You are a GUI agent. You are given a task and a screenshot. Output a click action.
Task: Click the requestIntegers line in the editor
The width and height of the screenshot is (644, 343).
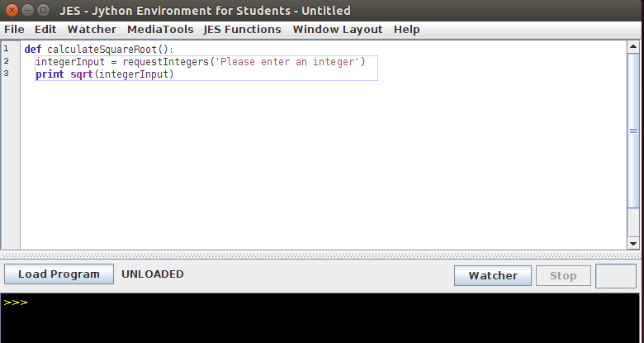coord(200,62)
